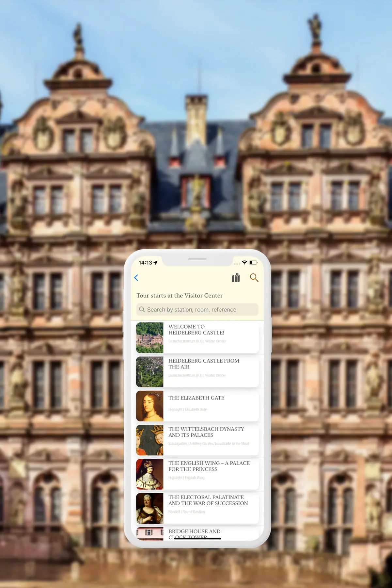
Task: Select 'The Elizabeth Gate' station title
Action: click(x=196, y=398)
